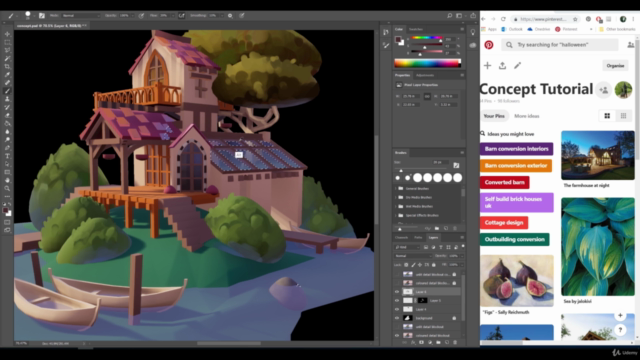Add a layer style with the fx icon
The width and height of the screenshot is (640, 360).
click(413, 342)
